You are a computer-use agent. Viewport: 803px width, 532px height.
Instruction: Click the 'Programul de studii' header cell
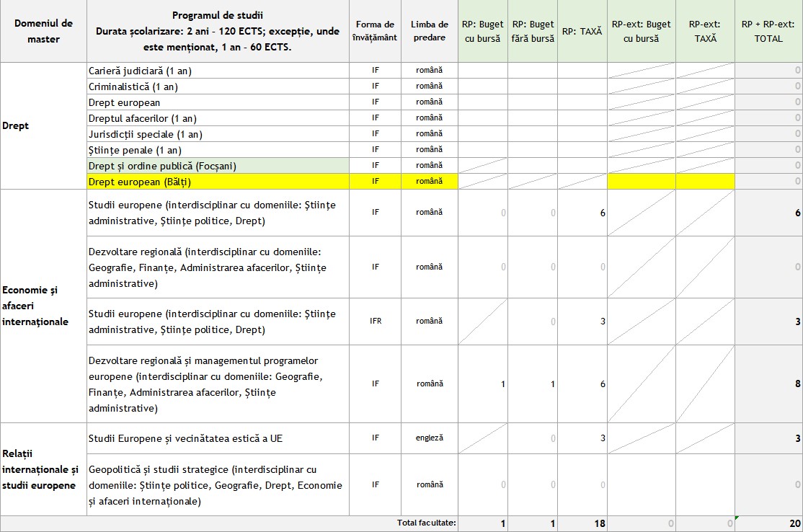coord(218,31)
